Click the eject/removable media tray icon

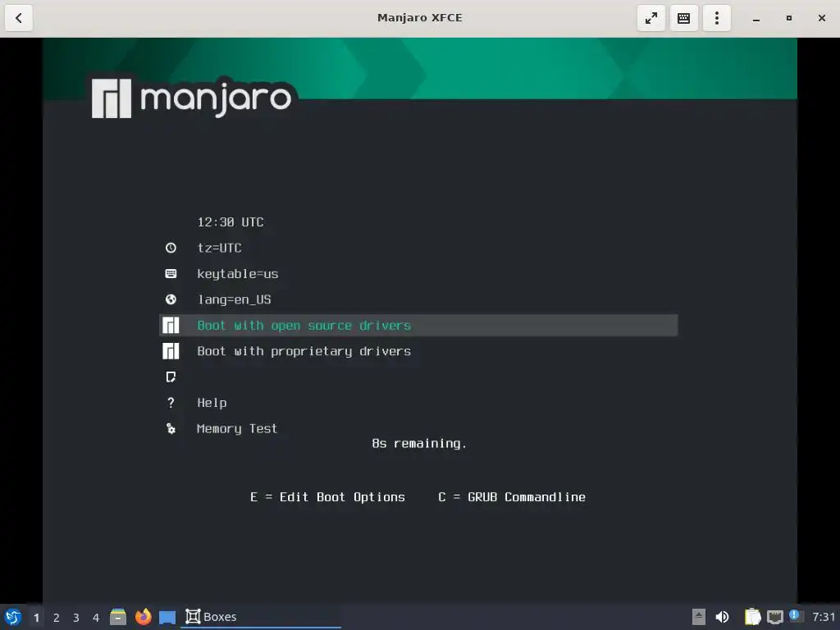(699, 617)
